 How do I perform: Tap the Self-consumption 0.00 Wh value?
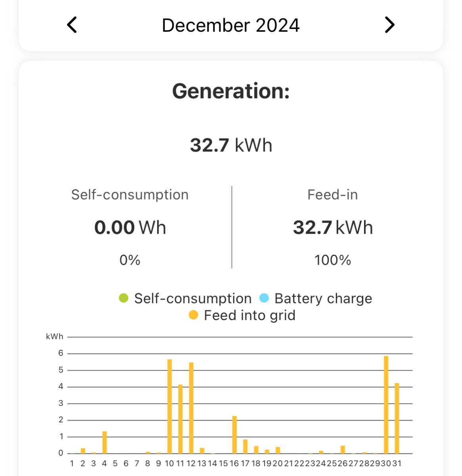click(130, 228)
